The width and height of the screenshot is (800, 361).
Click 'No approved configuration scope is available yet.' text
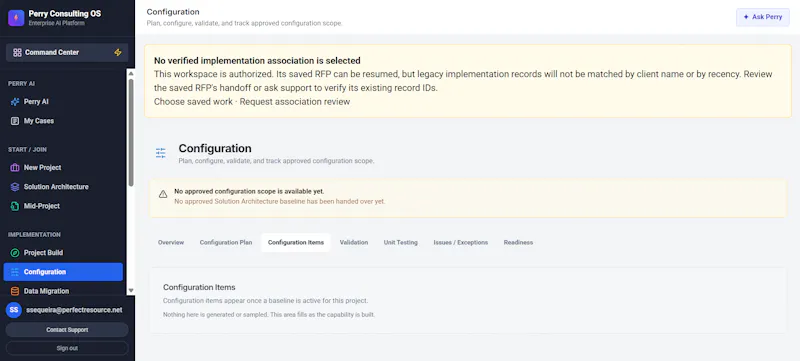[249, 191]
